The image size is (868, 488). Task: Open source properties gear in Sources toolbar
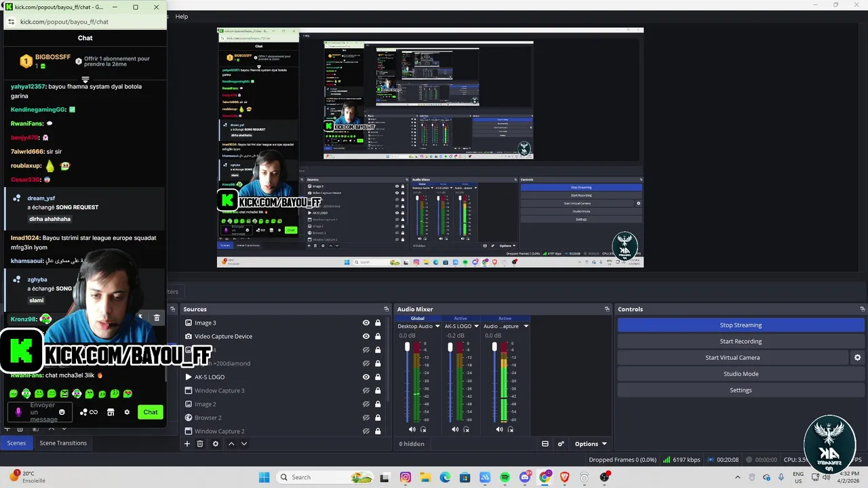click(x=216, y=444)
